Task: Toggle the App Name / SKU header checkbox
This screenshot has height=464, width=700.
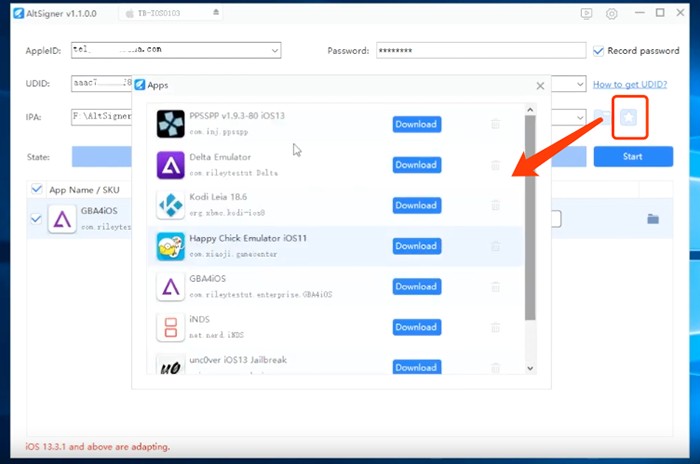Action: click(37, 189)
